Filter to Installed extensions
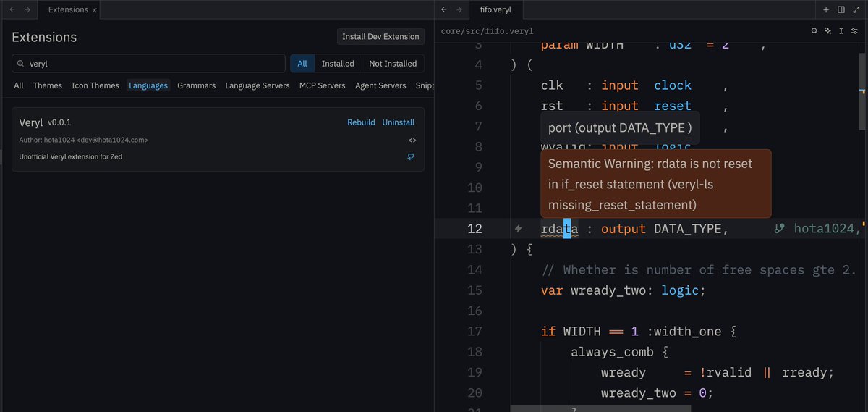This screenshot has height=412, width=868. click(x=338, y=64)
